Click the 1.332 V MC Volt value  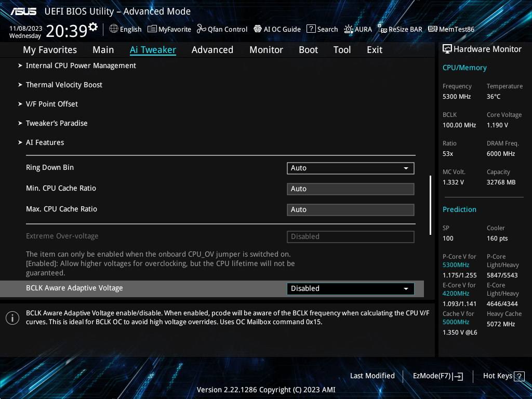tap(453, 182)
